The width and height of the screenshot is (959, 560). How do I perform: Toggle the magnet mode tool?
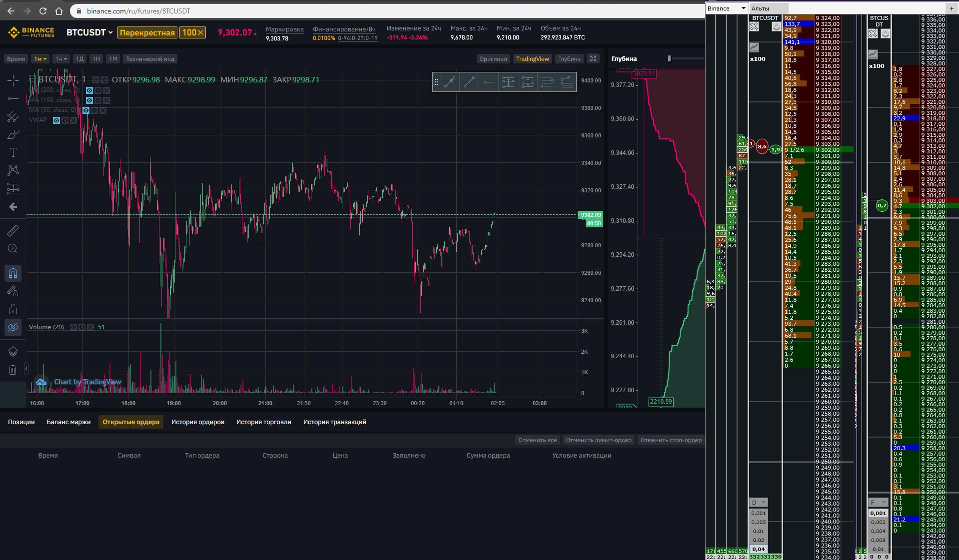click(x=13, y=273)
